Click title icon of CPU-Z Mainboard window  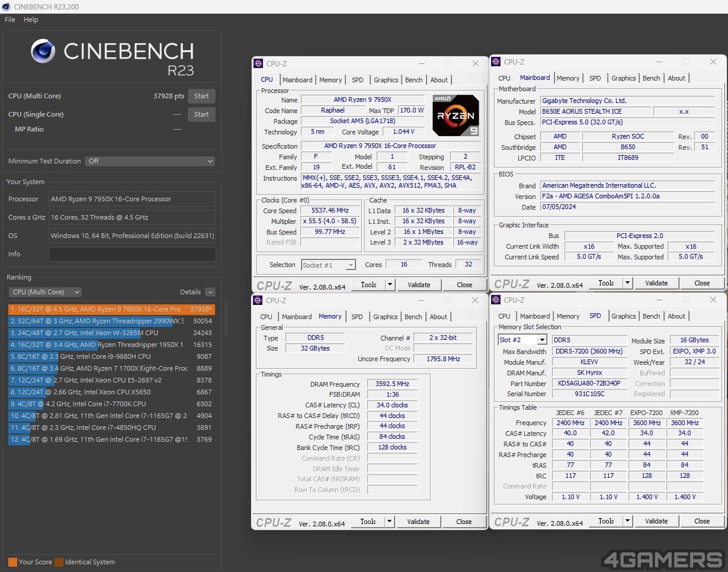[496, 62]
